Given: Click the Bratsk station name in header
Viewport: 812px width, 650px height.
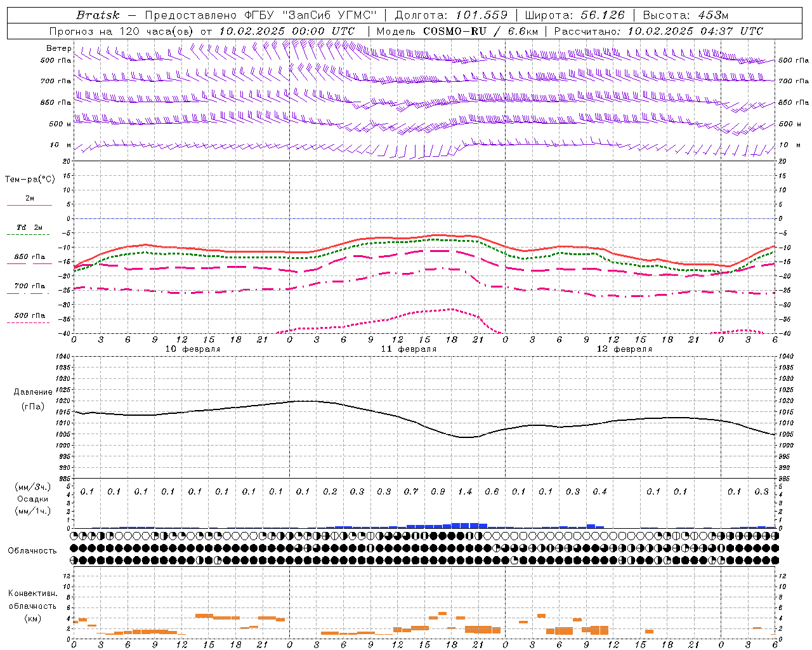Looking at the screenshot, I should 98,15.
